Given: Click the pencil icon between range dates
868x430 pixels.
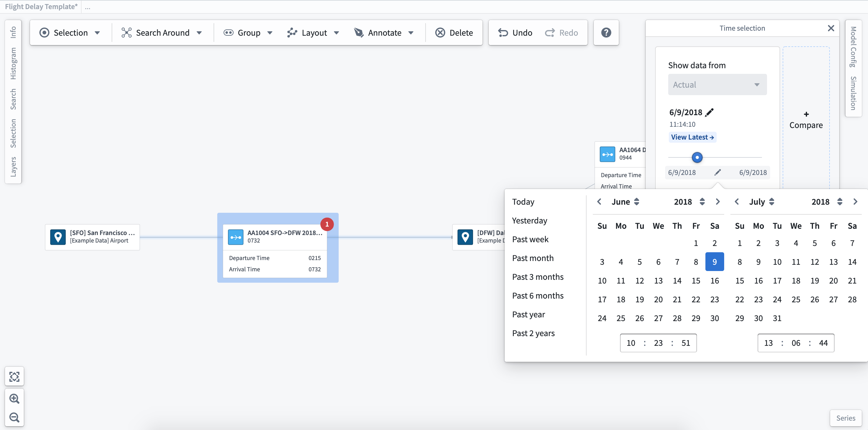Looking at the screenshot, I should tap(718, 172).
